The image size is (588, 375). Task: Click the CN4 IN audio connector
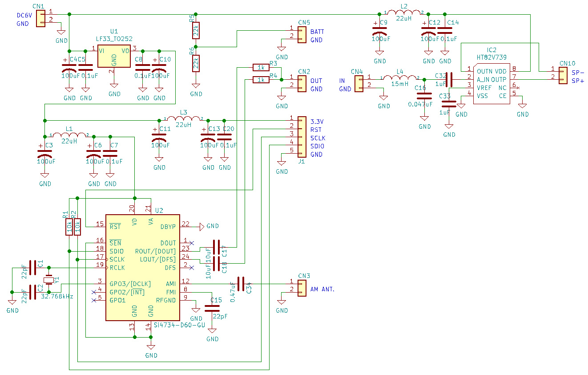358,83
